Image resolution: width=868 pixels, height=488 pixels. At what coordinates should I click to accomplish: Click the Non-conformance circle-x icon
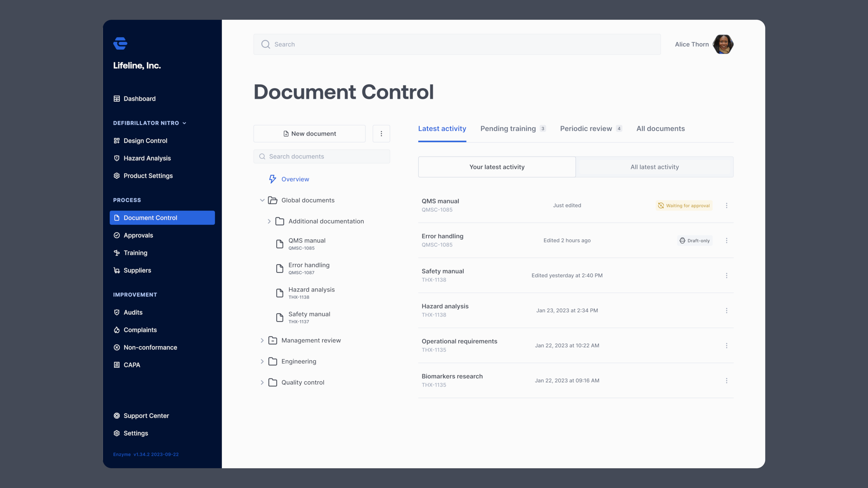tap(117, 347)
